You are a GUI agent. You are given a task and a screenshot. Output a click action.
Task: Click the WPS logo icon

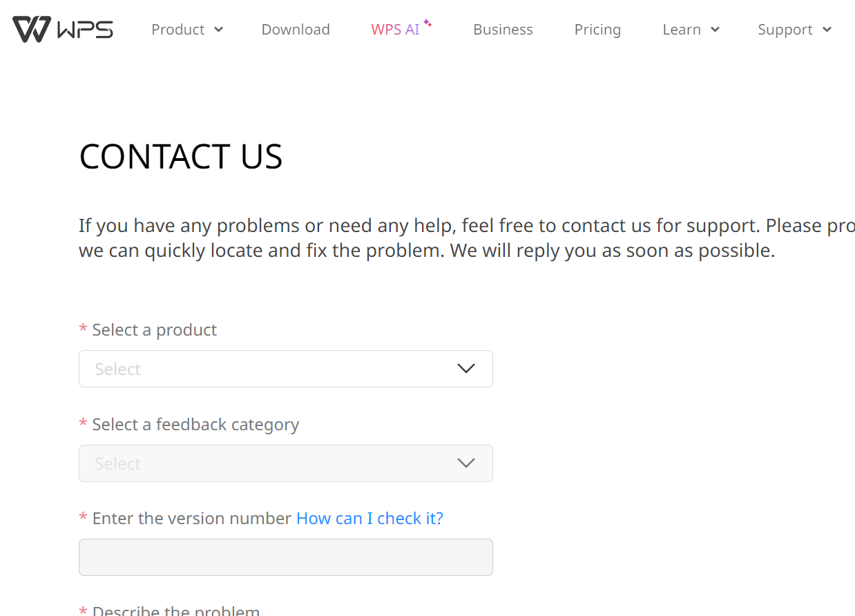click(32, 29)
